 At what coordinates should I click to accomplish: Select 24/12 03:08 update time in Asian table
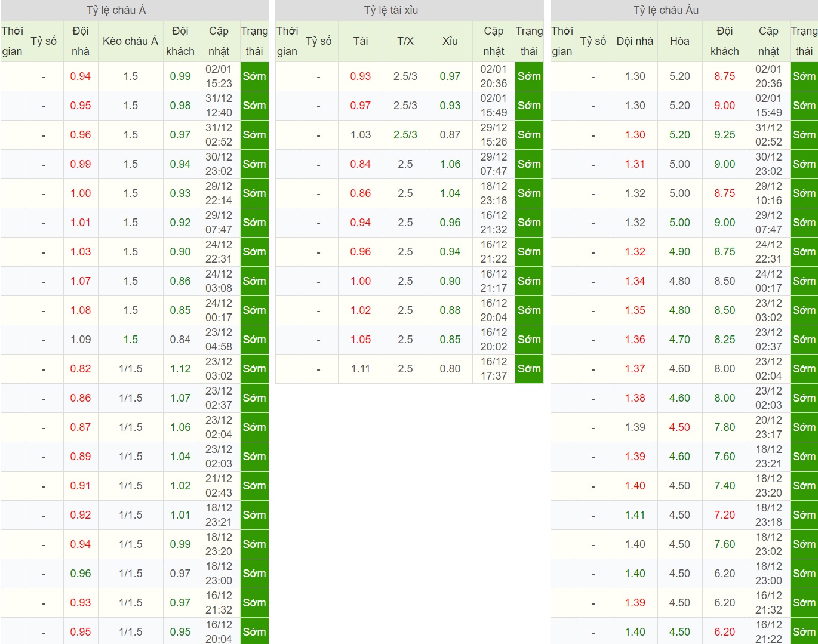click(x=219, y=281)
